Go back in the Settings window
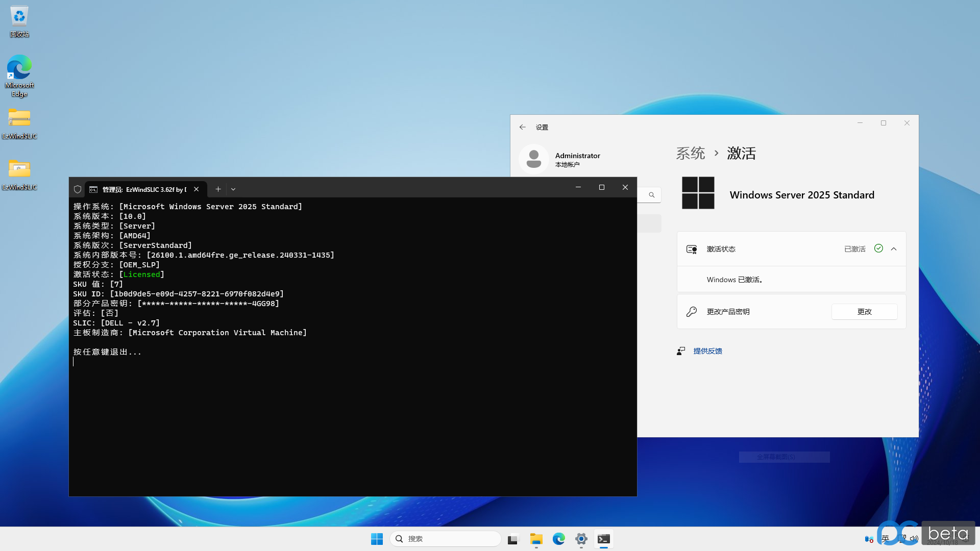 pyautogui.click(x=522, y=127)
